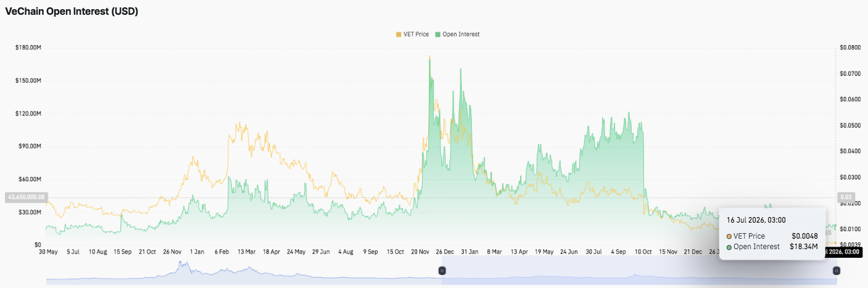868x288 pixels.
Task: Click the $60.00M left axis label
Action: tap(30, 179)
